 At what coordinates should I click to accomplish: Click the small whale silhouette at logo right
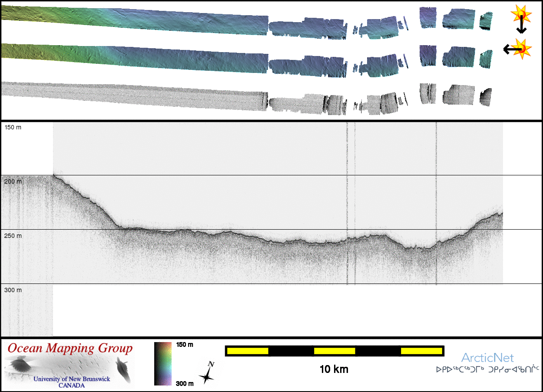(x=122, y=368)
